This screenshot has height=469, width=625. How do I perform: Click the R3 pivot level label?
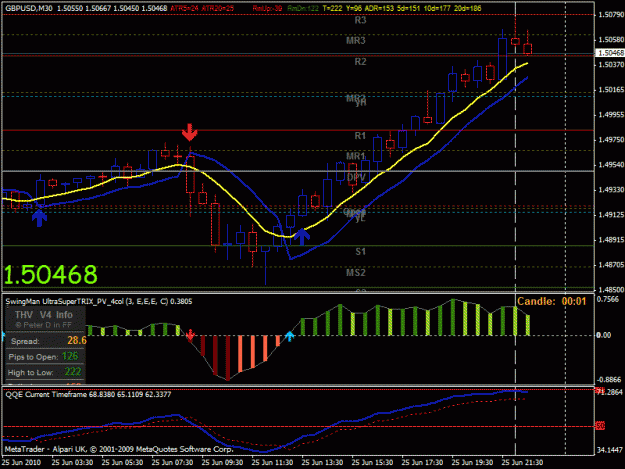[x=360, y=20]
